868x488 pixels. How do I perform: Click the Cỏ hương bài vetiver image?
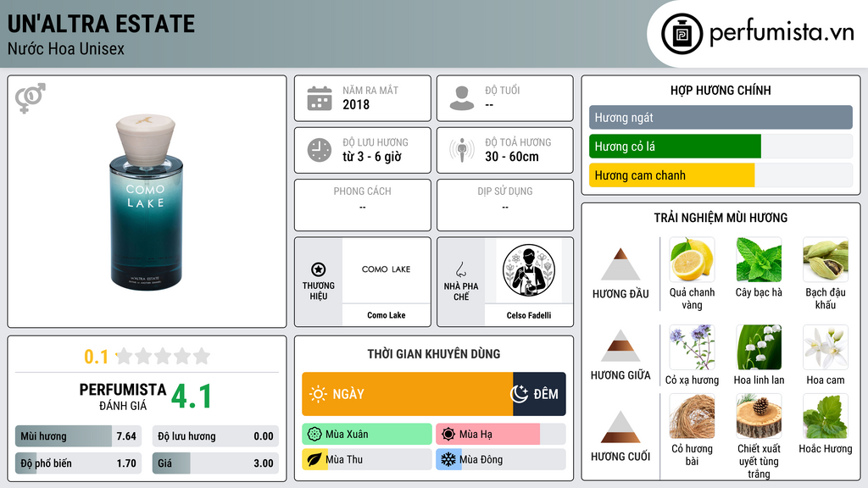[x=692, y=416]
